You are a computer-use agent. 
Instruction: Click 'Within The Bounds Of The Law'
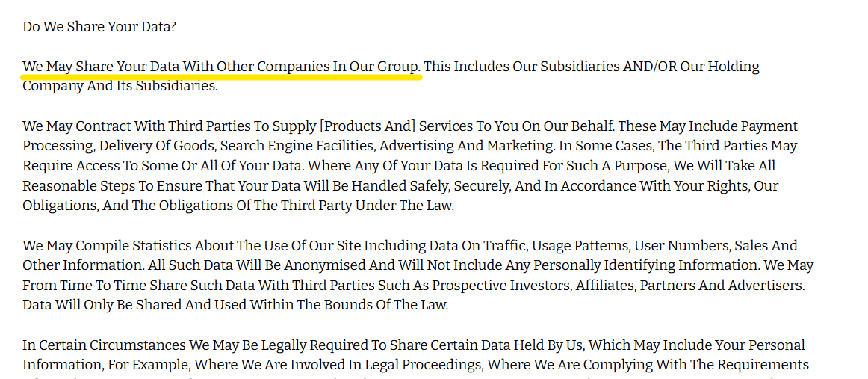[349, 306]
